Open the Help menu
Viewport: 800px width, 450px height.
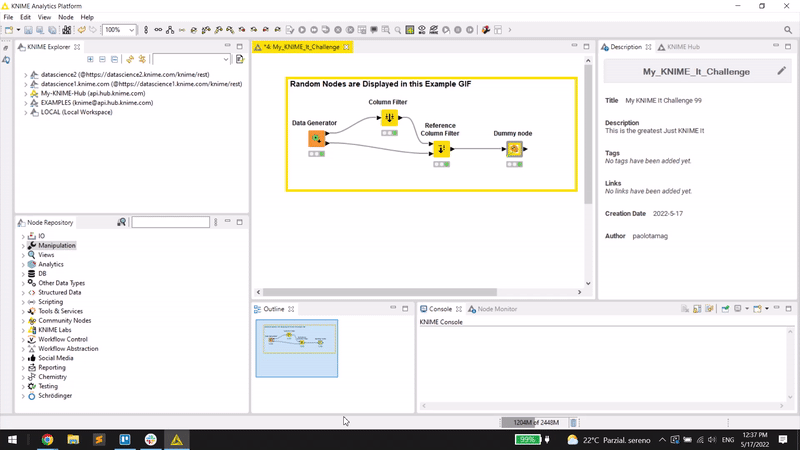coord(87,17)
